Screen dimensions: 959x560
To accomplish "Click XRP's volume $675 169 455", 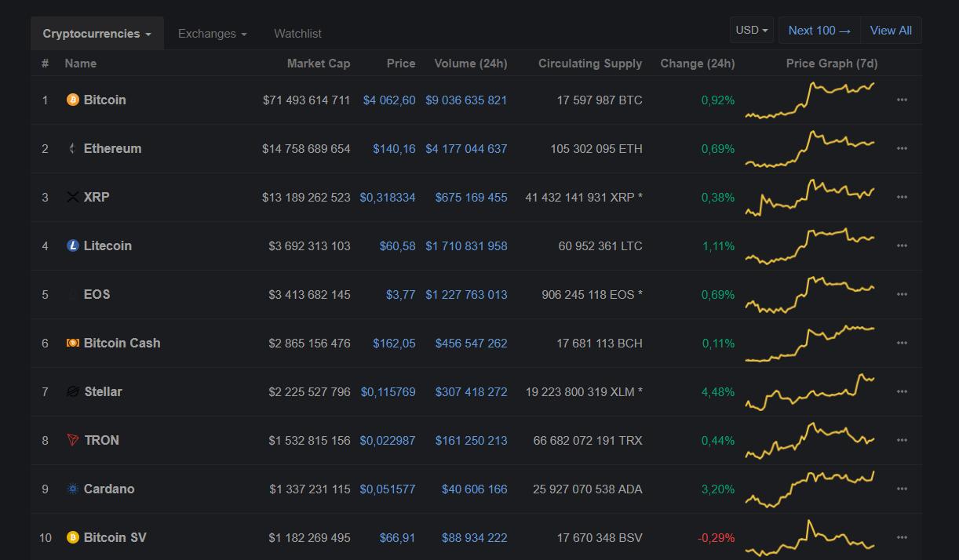I will tap(472, 197).
